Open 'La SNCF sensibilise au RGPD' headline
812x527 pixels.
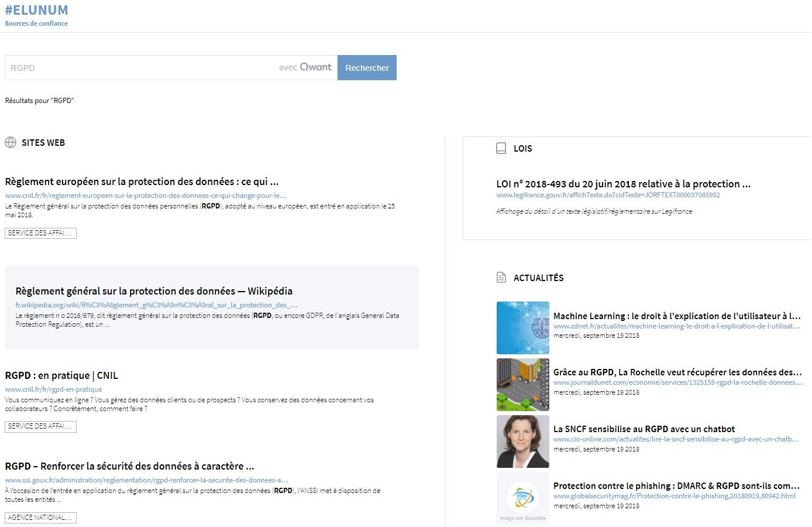pos(644,429)
